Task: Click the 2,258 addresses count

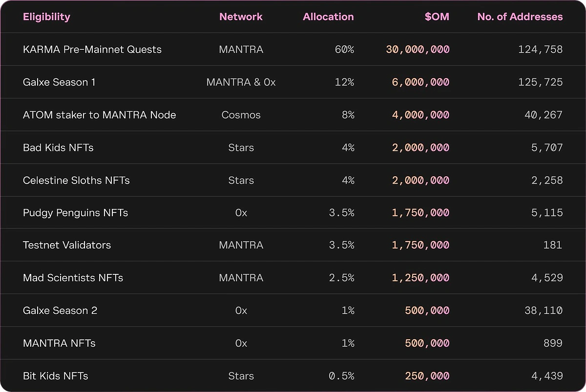Action: click(x=547, y=180)
